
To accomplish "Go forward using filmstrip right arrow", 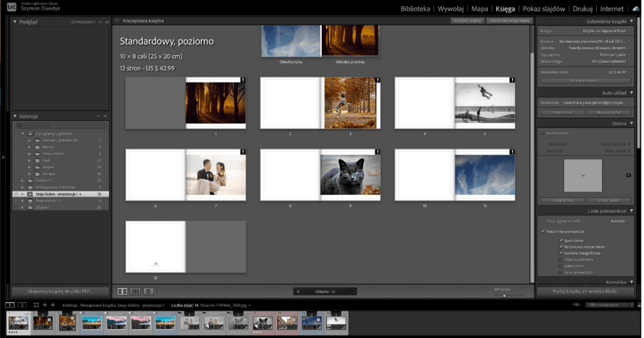I will 53,305.
